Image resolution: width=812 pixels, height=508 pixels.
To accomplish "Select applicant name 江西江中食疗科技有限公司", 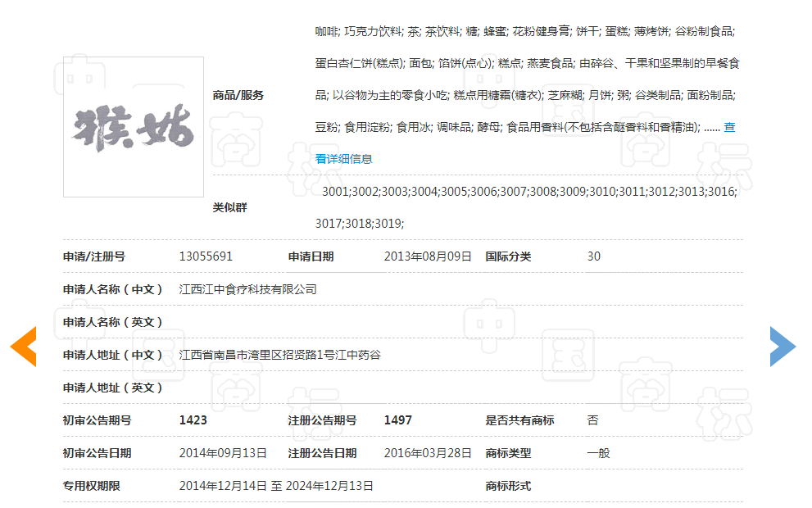I will pyautogui.click(x=247, y=289).
